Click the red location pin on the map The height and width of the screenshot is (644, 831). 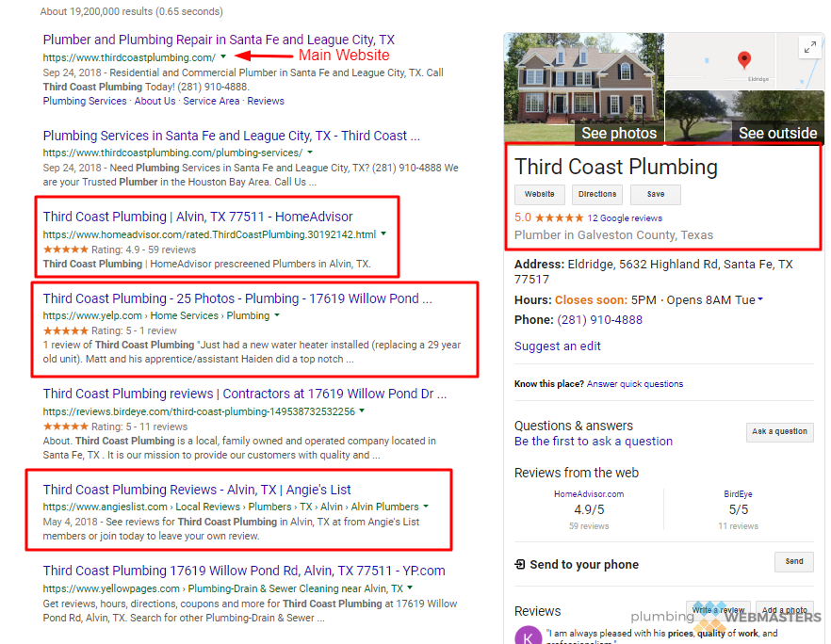[x=744, y=60]
